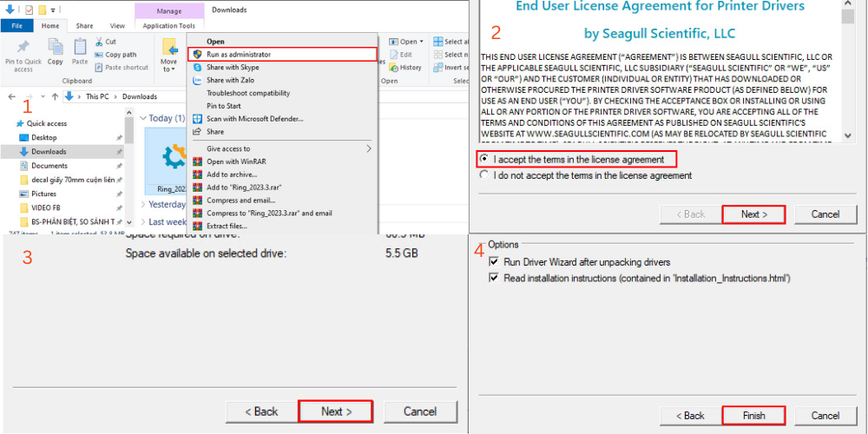Expand the Last week file group

pyautogui.click(x=144, y=221)
